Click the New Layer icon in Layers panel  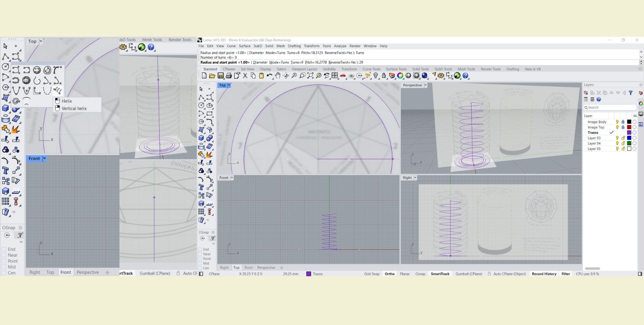[x=586, y=93]
